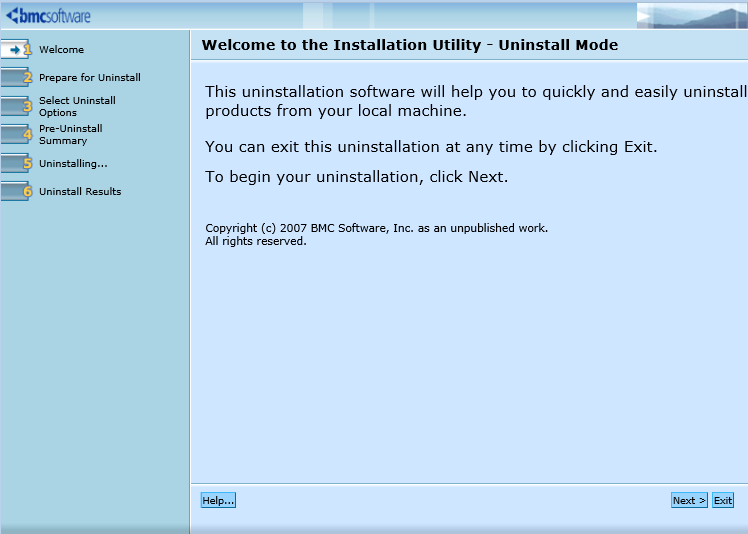
Task: Select the Pre-Uninstall Summary step
Action: tap(71, 135)
